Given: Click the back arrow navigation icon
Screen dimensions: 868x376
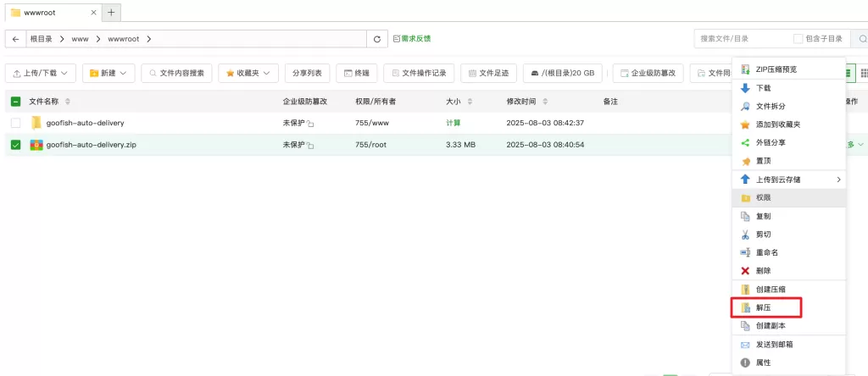Looking at the screenshot, I should click(16, 39).
